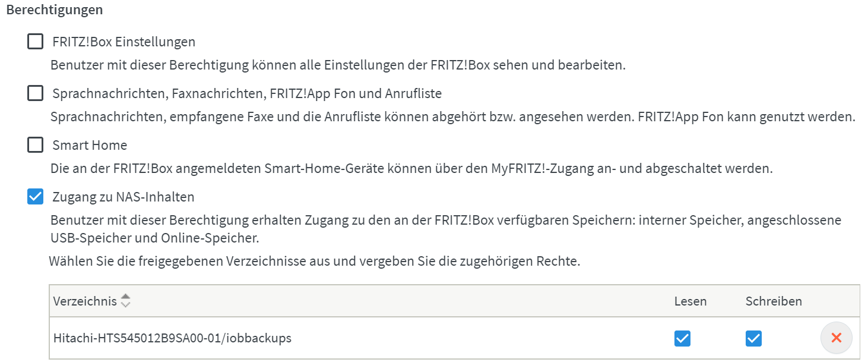Click the description under FRITZ!Box Einstellungen
The image size is (868, 362).
(x=338, y=65)
